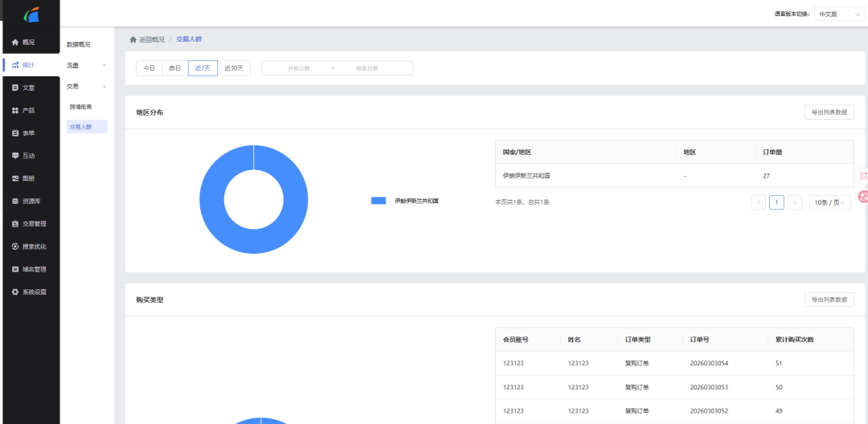
Task: Switch date range to 昨日
Action: (174, 68)
